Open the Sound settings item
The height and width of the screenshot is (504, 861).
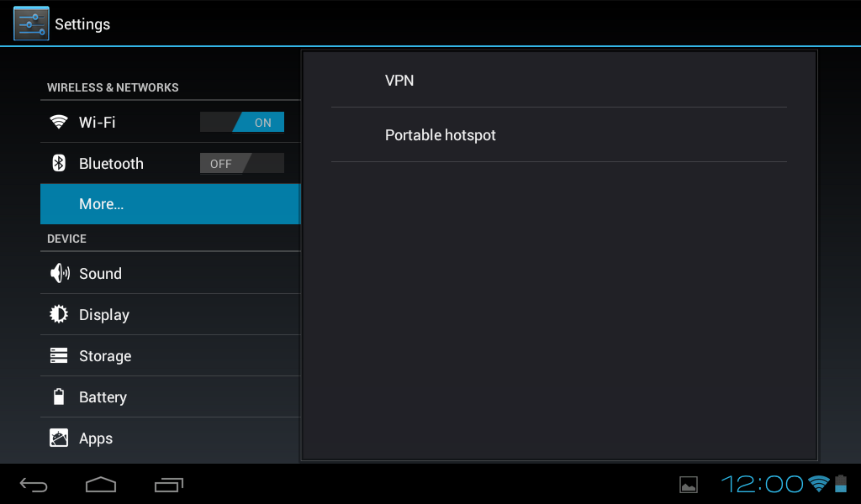170,273
